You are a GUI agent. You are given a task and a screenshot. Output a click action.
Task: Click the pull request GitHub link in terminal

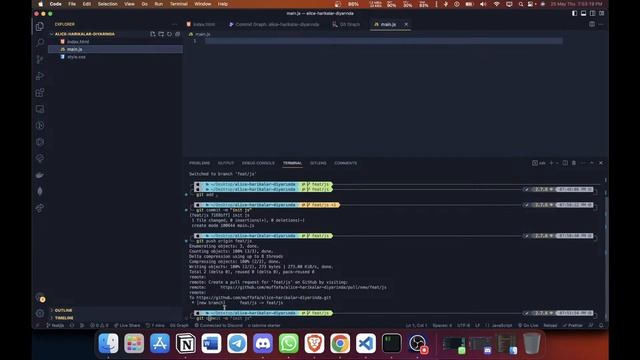[303, 287]
